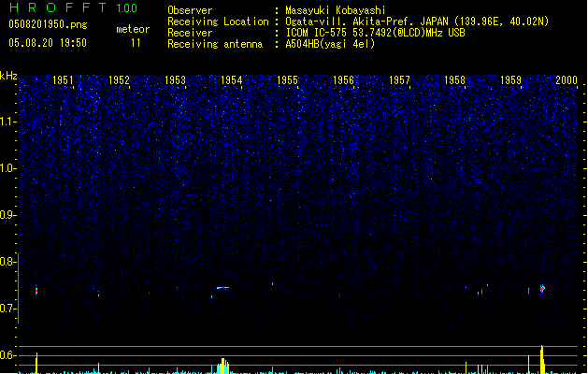Click the 1951 time axis marker
This screenshot has width=588, height=374.
click(63, 80)
